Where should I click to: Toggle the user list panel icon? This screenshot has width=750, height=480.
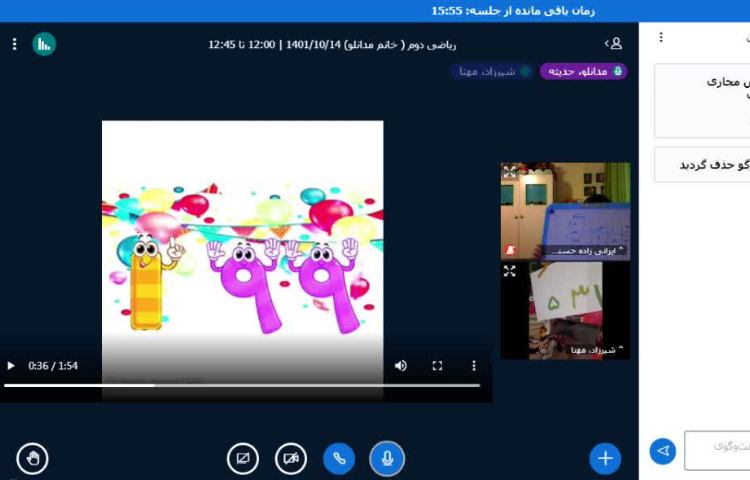pyautogui.click(x=614, y=44)
